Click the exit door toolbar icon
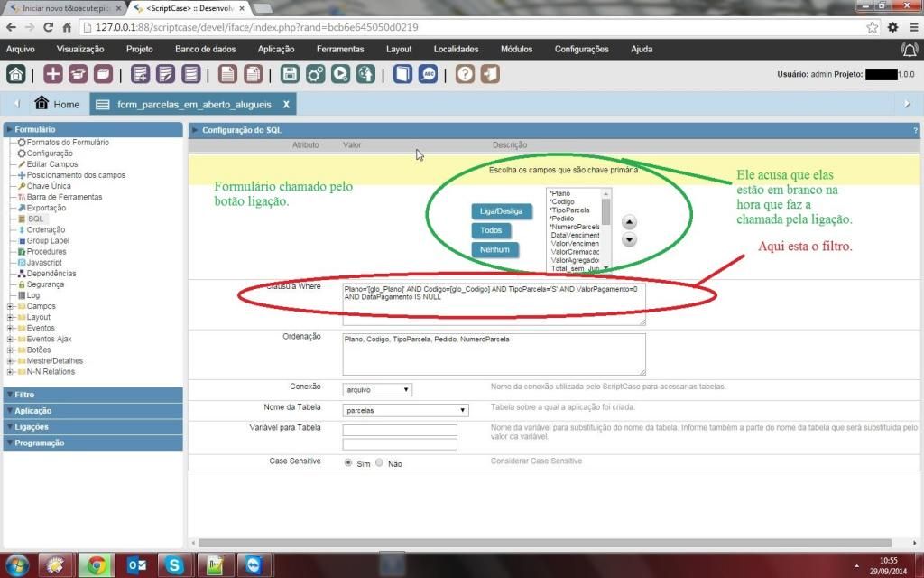The image size is (924, 578). point(489,74)
